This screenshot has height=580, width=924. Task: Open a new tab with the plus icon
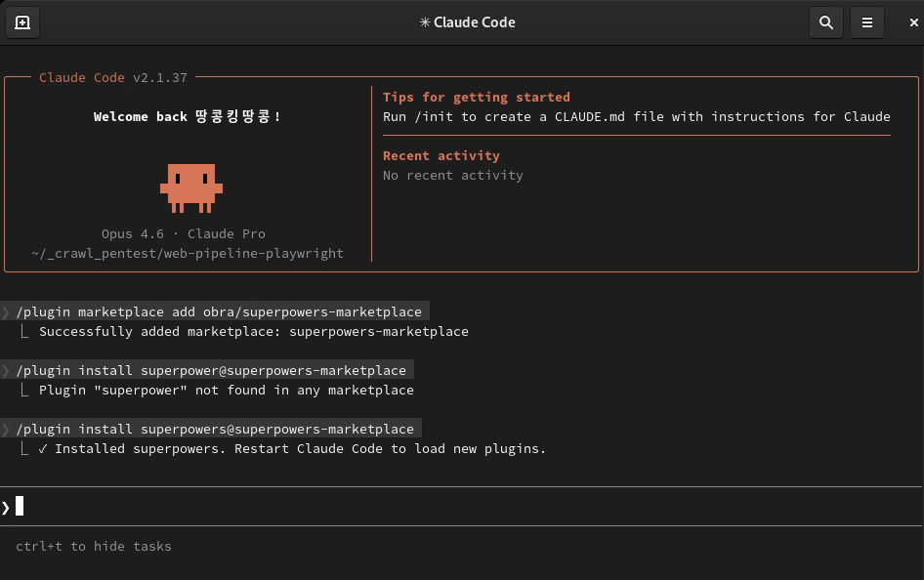click(22, 22)
